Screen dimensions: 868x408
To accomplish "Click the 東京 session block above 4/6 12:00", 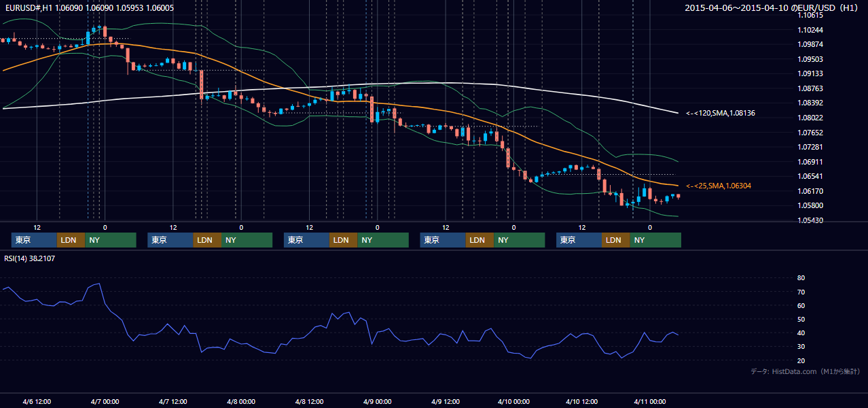I will 34,240.
